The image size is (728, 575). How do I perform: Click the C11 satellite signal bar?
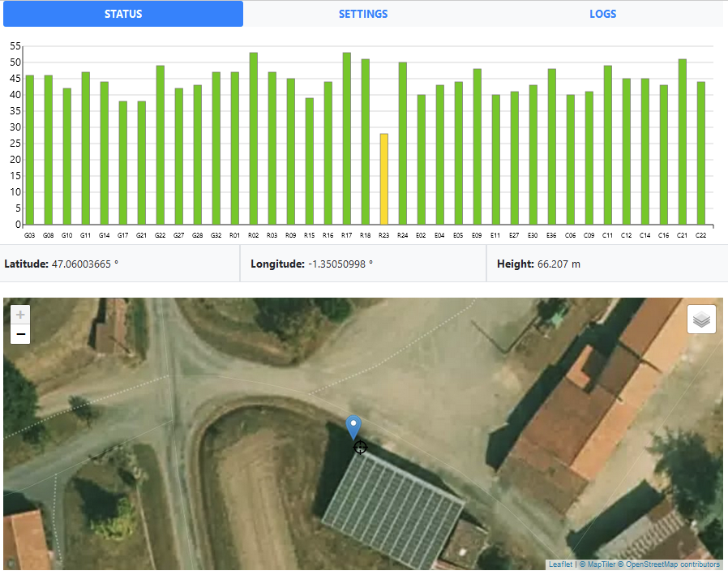[608, 145]
